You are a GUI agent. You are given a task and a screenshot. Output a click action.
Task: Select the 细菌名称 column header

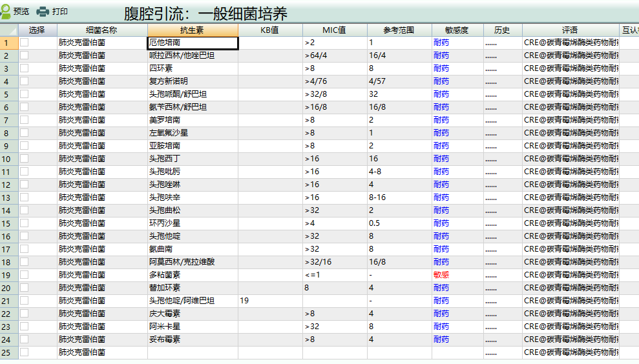(101, 30)
